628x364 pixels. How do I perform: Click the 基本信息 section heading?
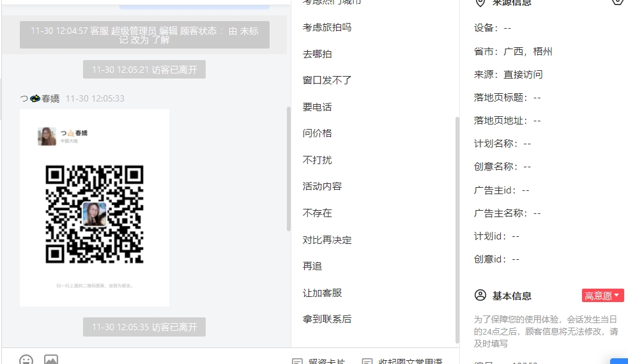[512, 296]
